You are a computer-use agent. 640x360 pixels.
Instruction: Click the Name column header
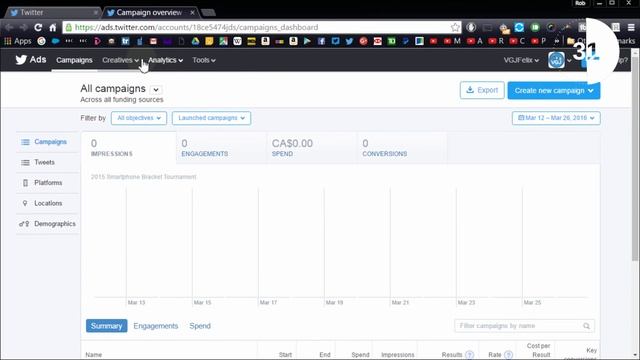(x=93, y=355)
